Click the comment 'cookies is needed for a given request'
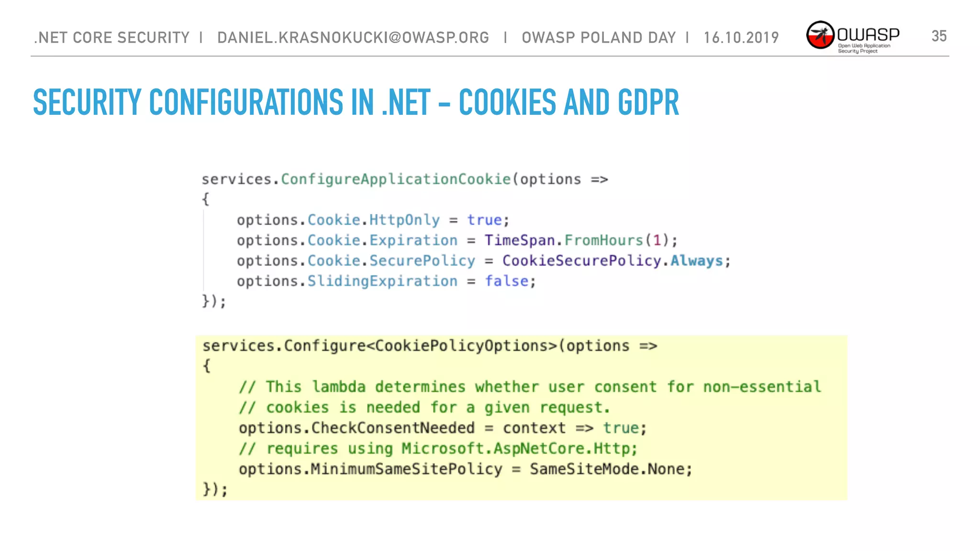Screen dimensions: 980x551 [424, 408]
